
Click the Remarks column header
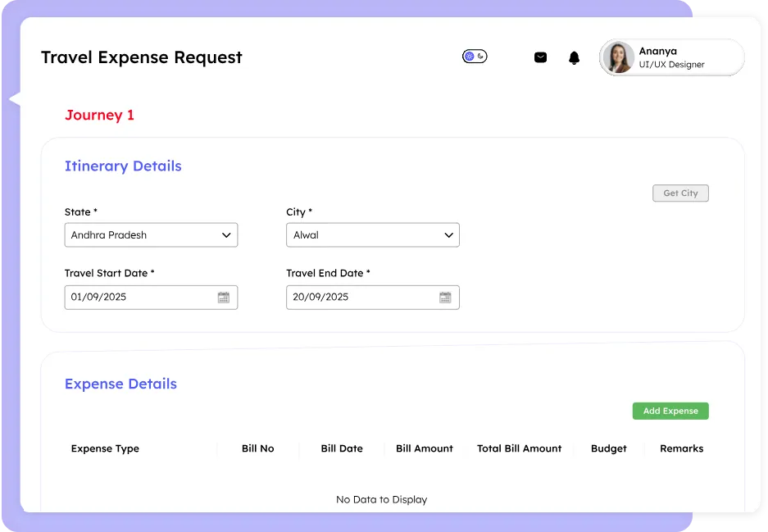[681, 448]
